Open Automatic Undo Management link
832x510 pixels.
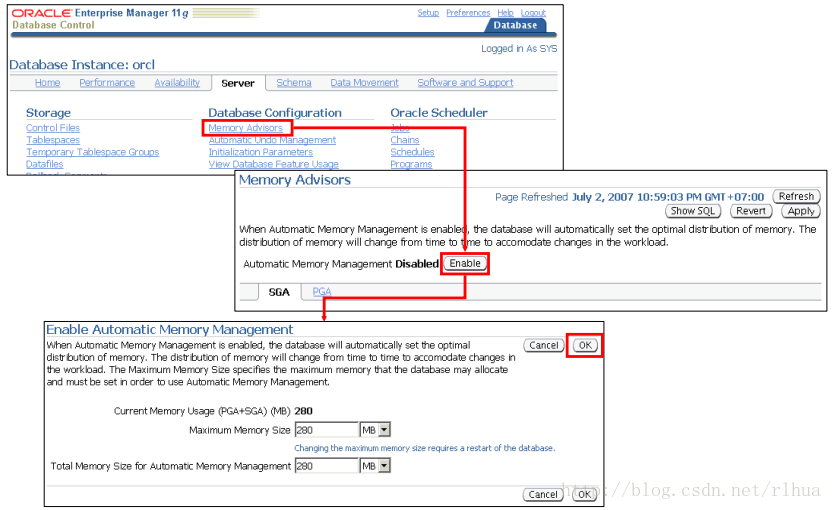pyautogui.click(x=272, y=140)
